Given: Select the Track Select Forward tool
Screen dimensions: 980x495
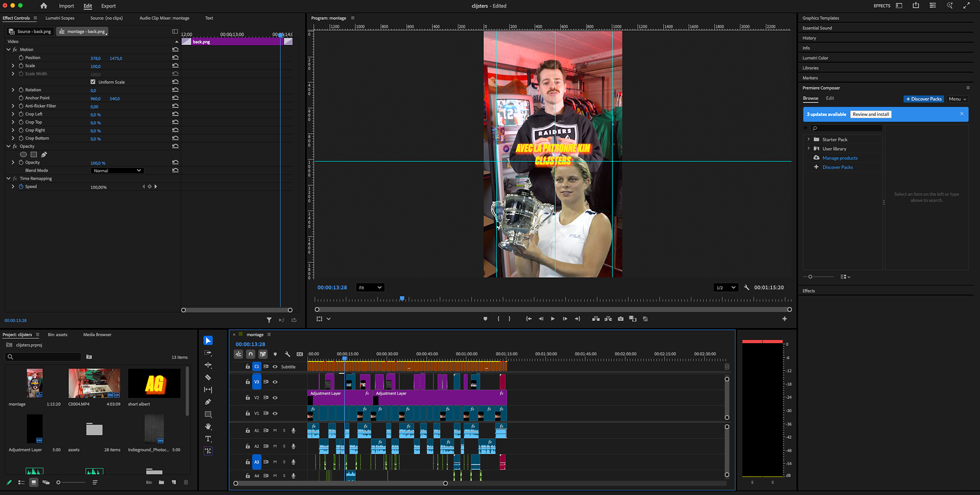Looking at the screenshot, I should [208, 353].
